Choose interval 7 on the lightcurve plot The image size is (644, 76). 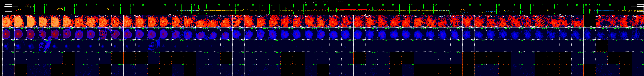click(x=99, y=9)
